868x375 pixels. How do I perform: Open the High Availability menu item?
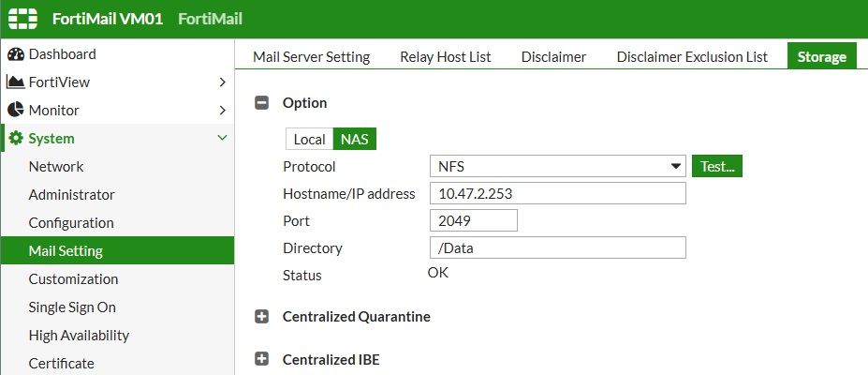click(x=79, y=336)
